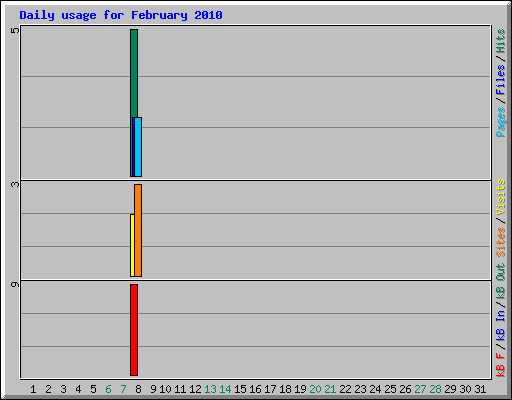This screenshot has height=400, width=512.
Task: Click the light blue Pages bar
Action: click(x=138, y=147)
